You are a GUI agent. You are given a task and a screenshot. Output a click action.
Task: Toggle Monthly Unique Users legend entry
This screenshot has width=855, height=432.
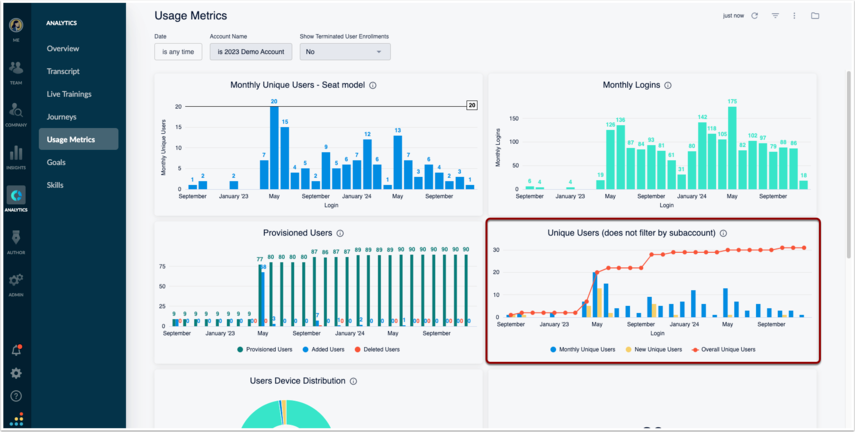(x=582, y=350)
